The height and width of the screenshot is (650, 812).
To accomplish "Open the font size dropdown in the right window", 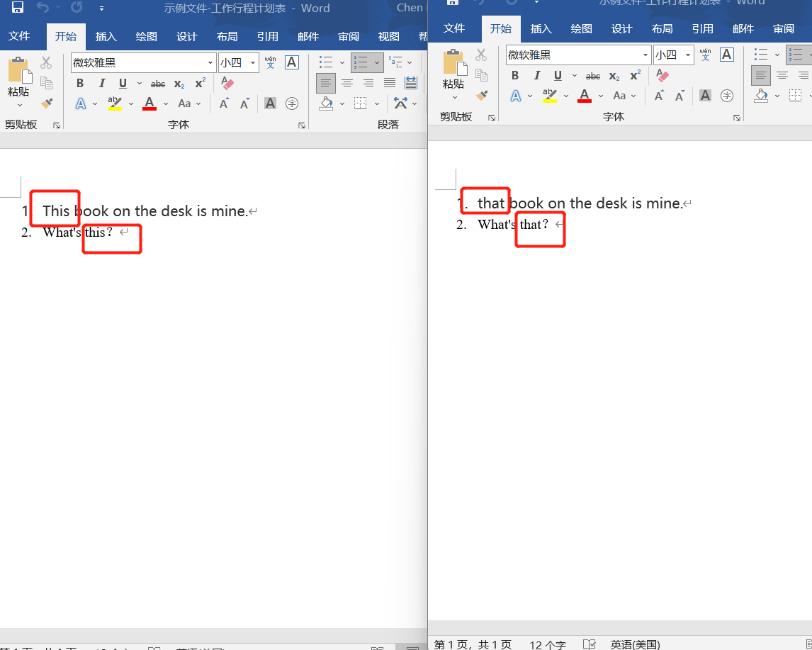I will coord(688,55).
